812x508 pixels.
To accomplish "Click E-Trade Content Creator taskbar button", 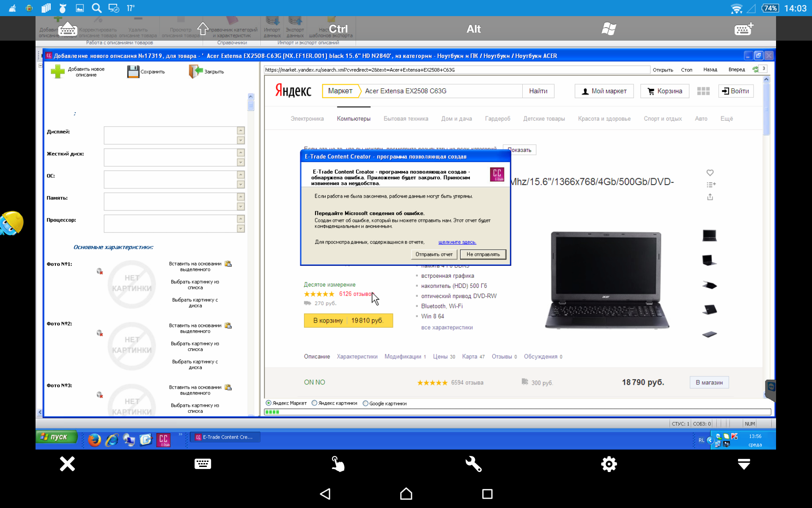I will [x=225, y=437].
